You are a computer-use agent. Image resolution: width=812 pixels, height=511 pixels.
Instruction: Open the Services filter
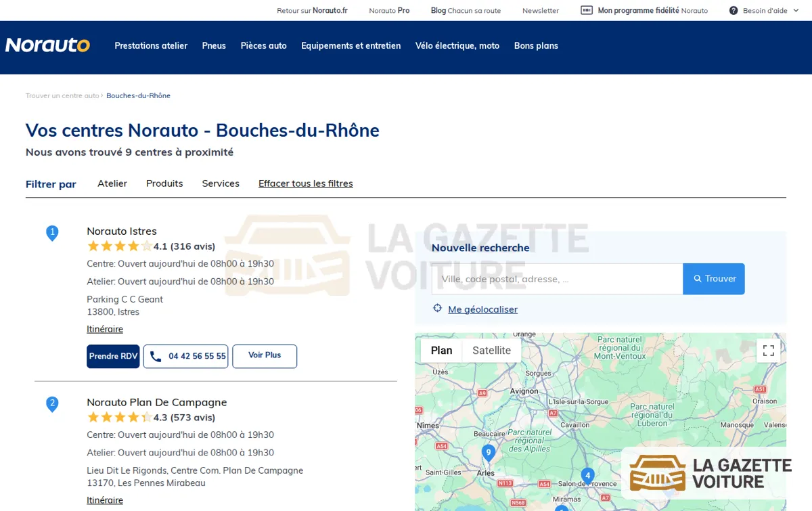coord(221,183)
